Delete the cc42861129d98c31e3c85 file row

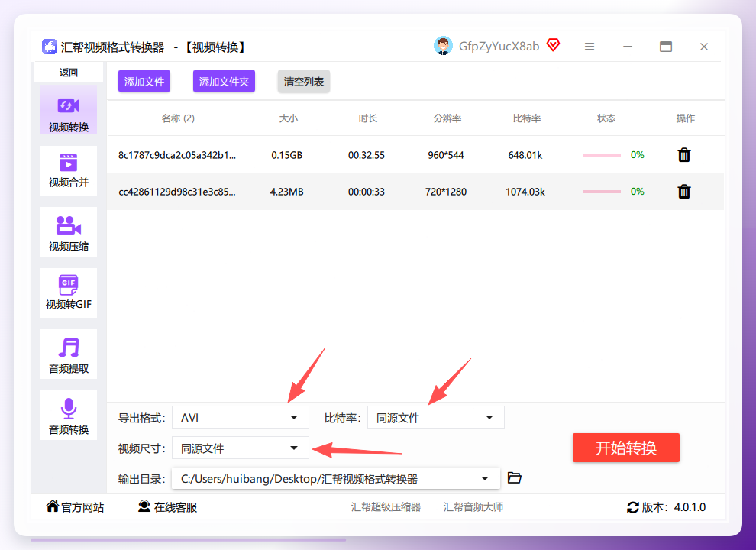tap(684, 192)
